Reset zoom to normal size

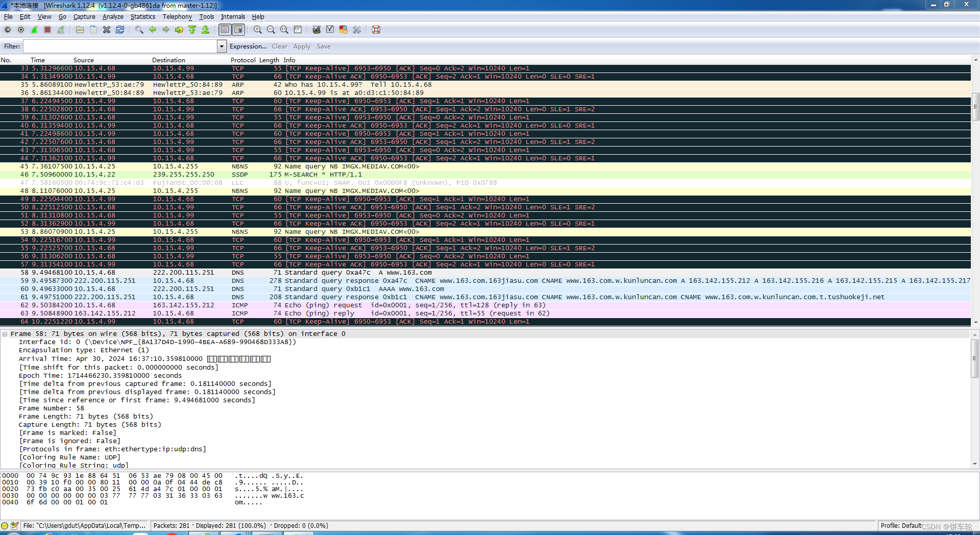click(284, 30)
